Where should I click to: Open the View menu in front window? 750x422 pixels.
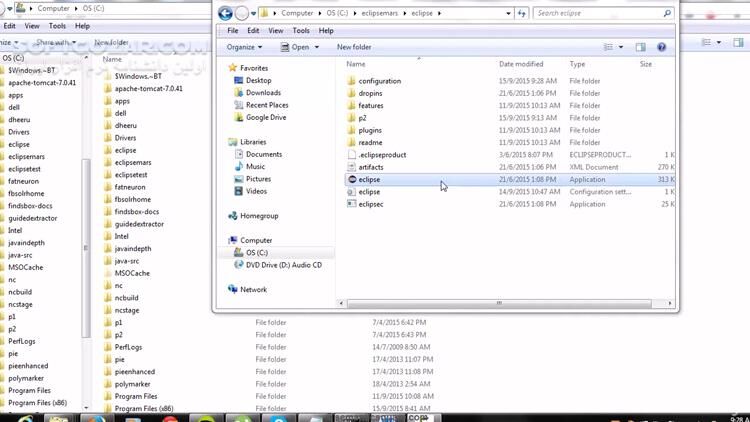point(273,31)
